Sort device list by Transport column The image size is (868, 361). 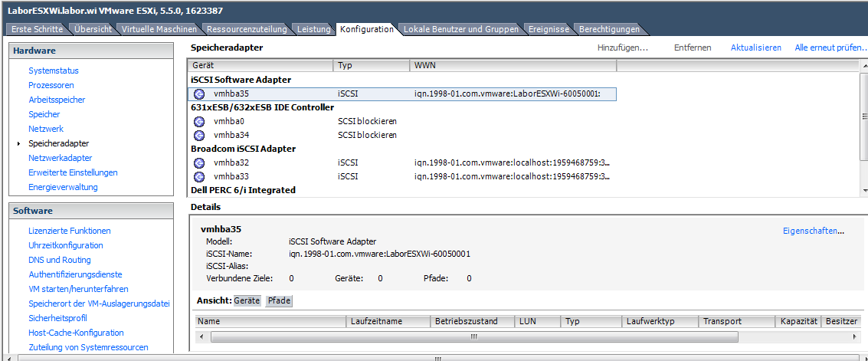point(737,321)
